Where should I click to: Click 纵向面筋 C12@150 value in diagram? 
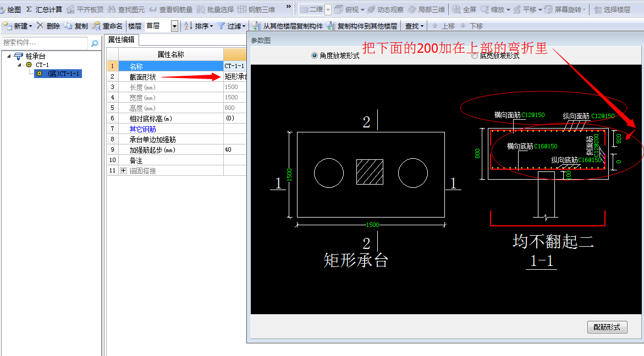(x=603, y=116)
